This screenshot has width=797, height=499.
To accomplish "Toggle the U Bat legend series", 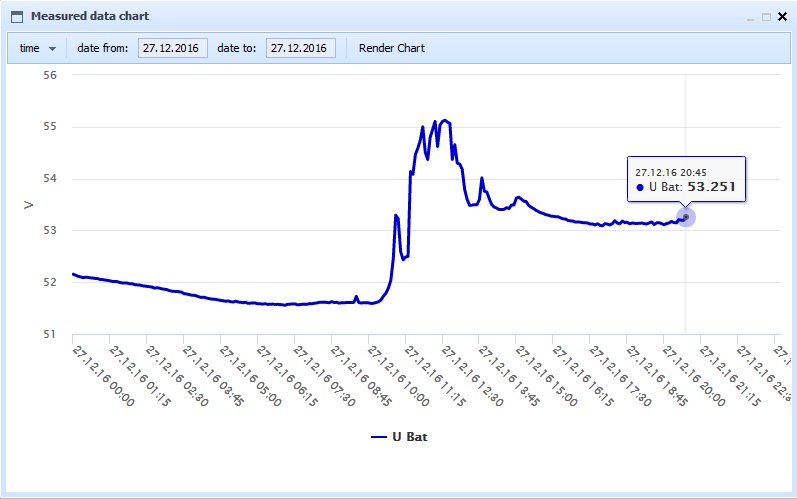I will click(x=399, y=437).
